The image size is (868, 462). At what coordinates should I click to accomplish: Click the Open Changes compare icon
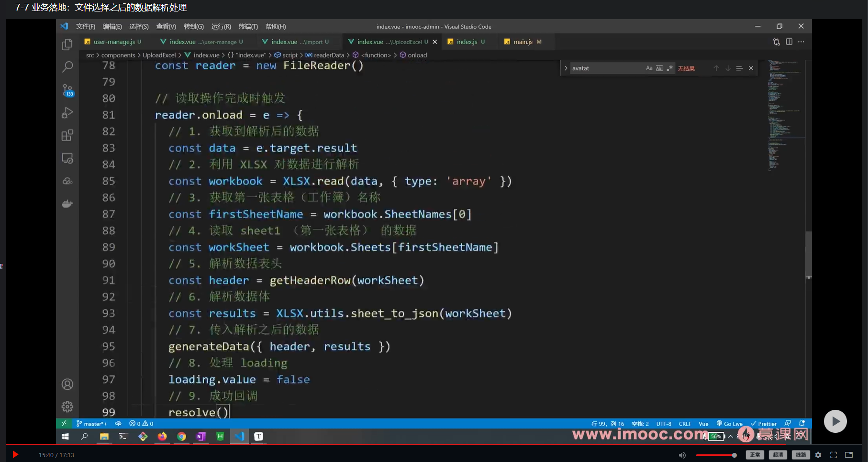coord(776,42)
